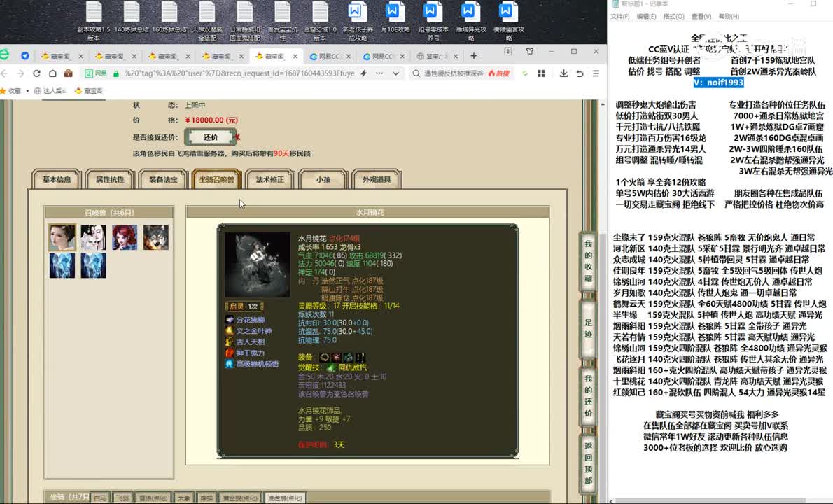833x504 pixels.
Task: Open Notepad 文件(F) menu
Action: click(619, 17)
